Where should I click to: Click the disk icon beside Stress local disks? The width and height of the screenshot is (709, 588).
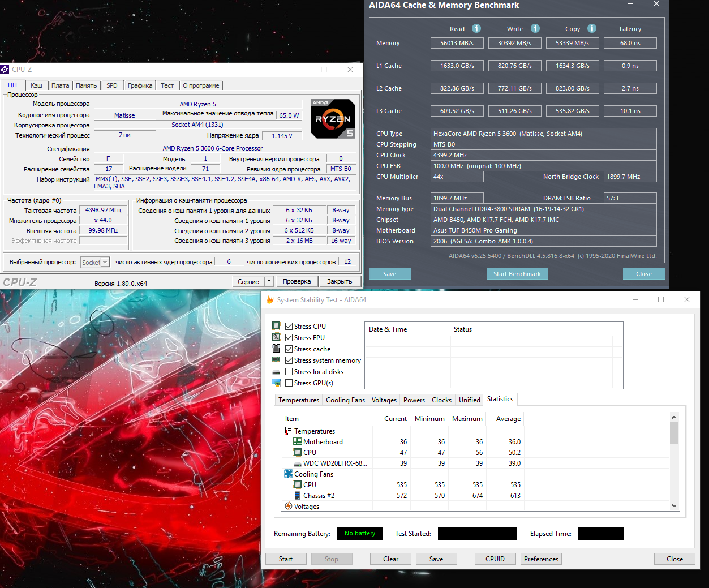pos(276,372)
